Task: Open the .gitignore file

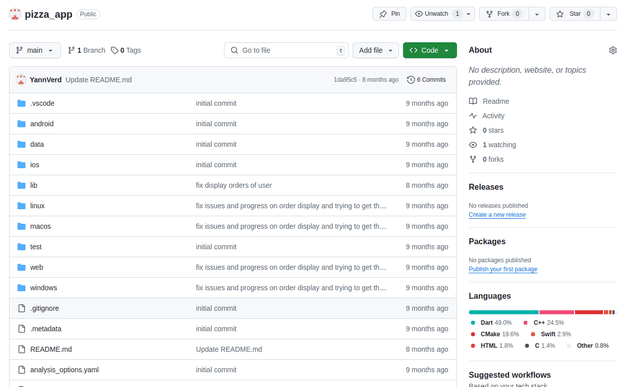Action: (44, 308)
